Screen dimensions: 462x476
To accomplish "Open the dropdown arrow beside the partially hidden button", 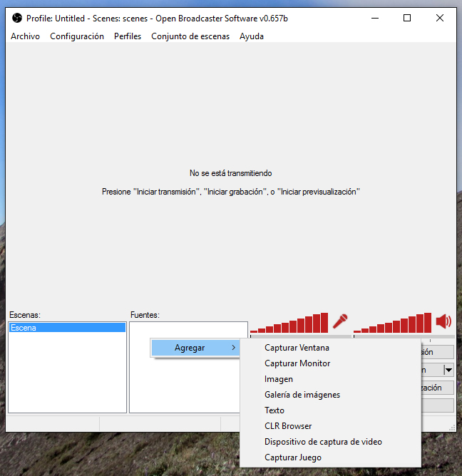I will pos(448,370).
